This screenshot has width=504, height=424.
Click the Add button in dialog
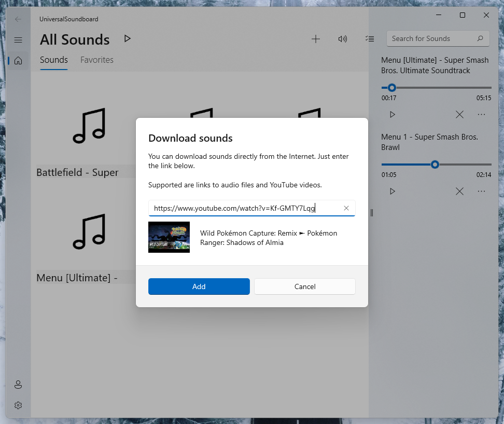click(199, 286)
